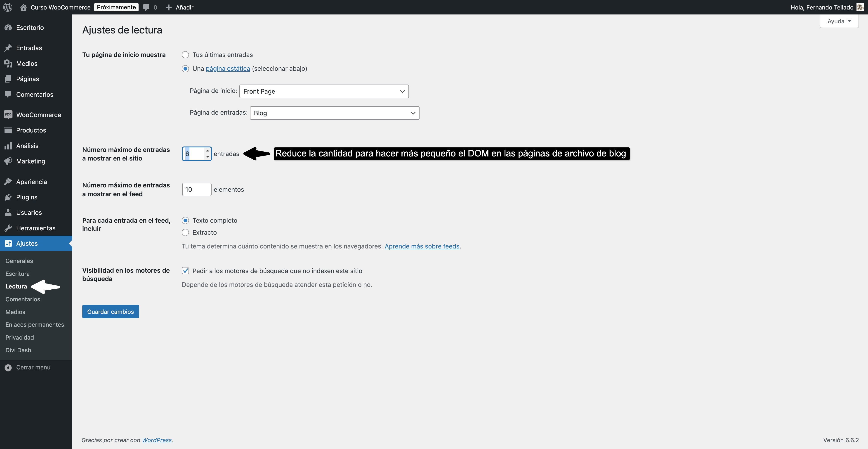Increase site entries with the spinner up arrow

tap(208, 151)
